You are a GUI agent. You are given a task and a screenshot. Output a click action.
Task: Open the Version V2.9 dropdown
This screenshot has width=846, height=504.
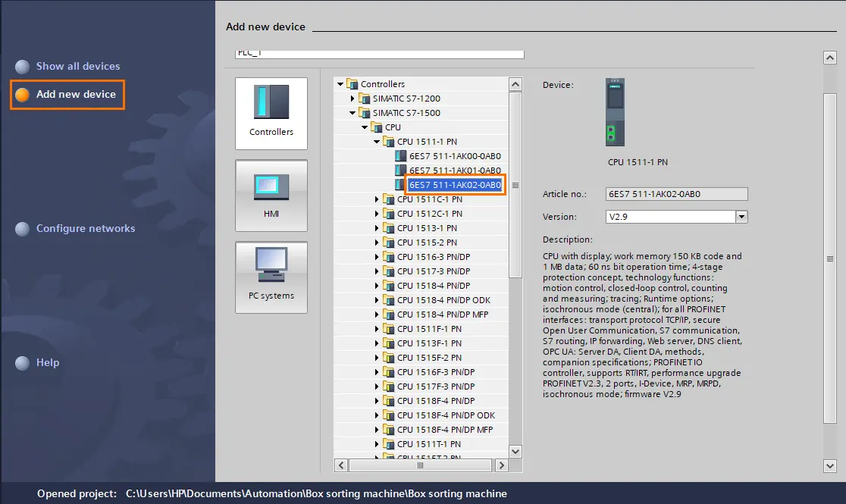(742, 217)
